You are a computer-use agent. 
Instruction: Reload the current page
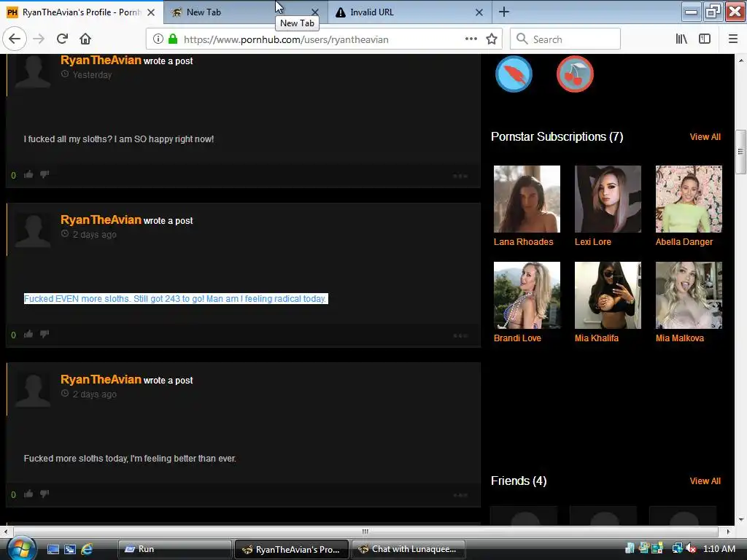click(x=62, y=39)
